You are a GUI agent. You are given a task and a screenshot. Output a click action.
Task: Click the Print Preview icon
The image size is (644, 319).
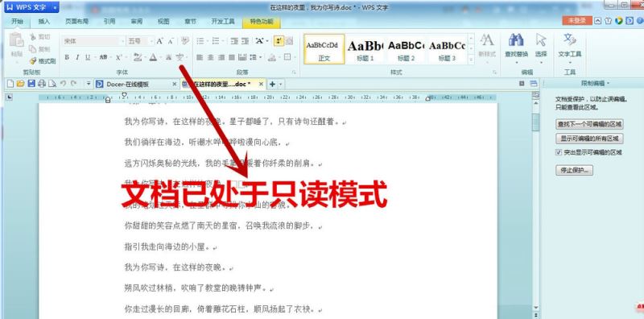52,84
